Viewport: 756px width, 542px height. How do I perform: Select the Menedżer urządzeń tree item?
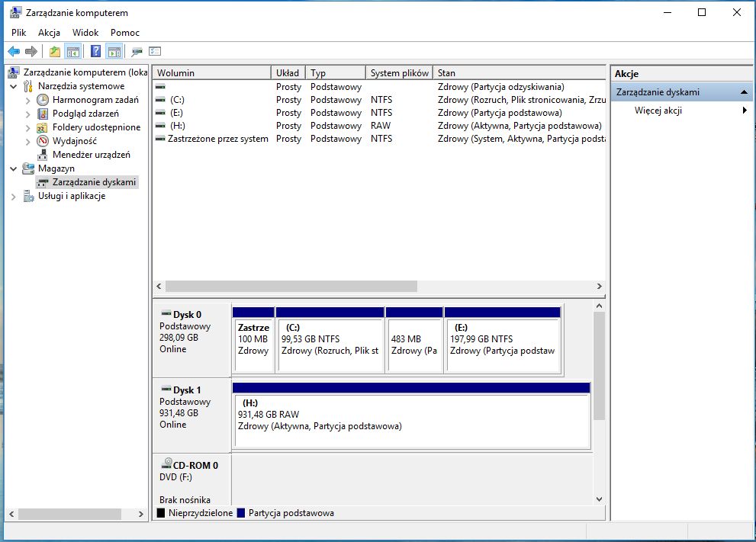coord(91,155)
